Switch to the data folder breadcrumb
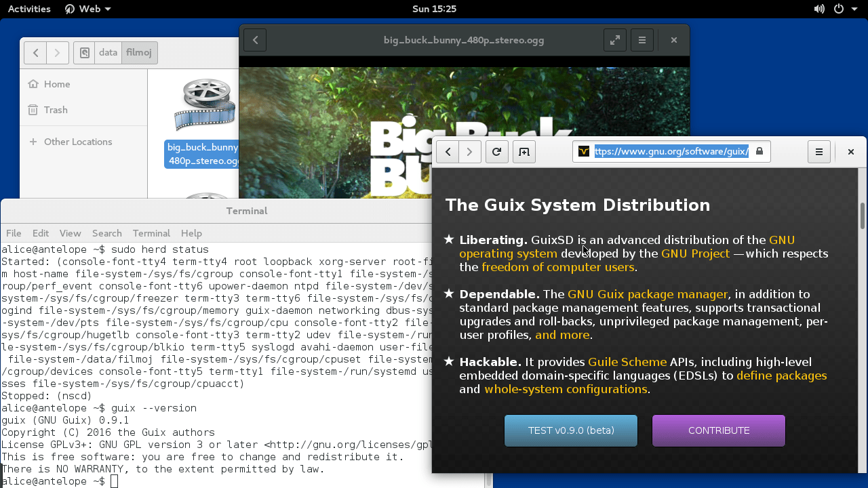 pyautogui.click(x=108, y=52)
